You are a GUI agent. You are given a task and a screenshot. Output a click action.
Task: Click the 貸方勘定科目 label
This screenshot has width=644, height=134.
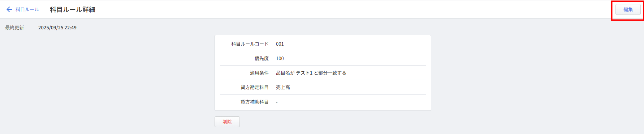(255, 87)
